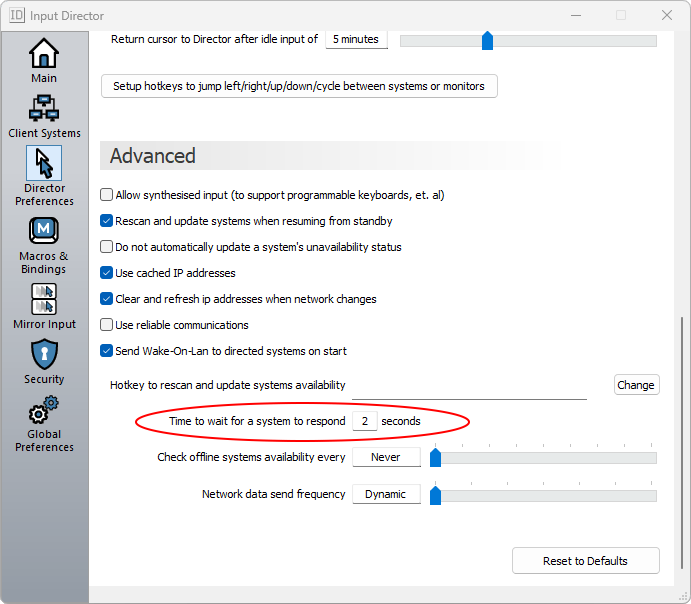
Task: Open the Main section house icon
Action: [x=44, y=53]
